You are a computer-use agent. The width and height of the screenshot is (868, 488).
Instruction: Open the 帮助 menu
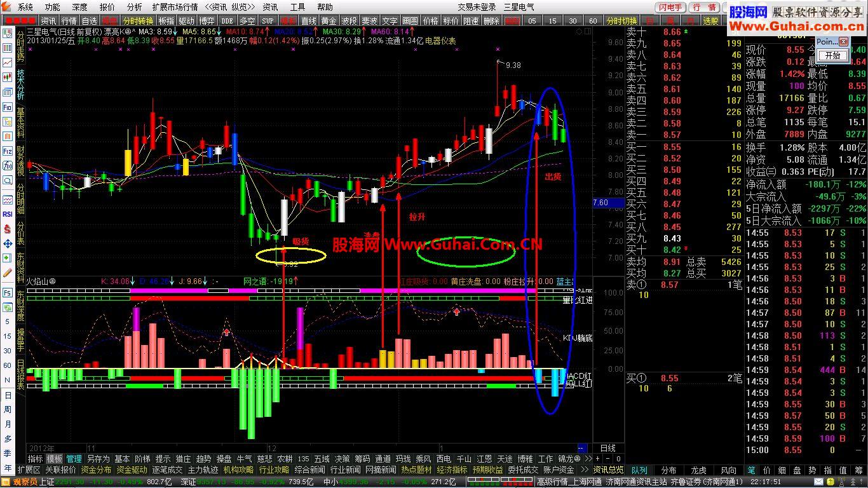click(325, 7)
